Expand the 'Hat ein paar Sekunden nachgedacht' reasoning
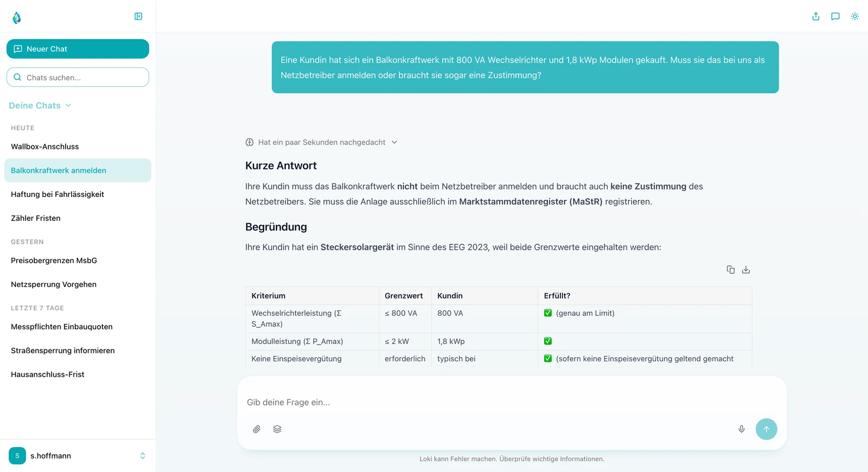The height and width of the screenshot is (472, 868). click(x=322, y=142)
